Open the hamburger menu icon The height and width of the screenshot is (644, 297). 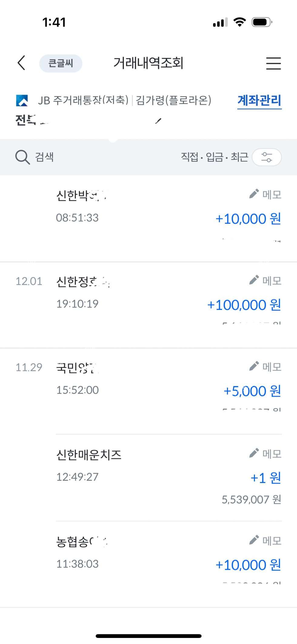pyautogui.click(x=273, y=63)
